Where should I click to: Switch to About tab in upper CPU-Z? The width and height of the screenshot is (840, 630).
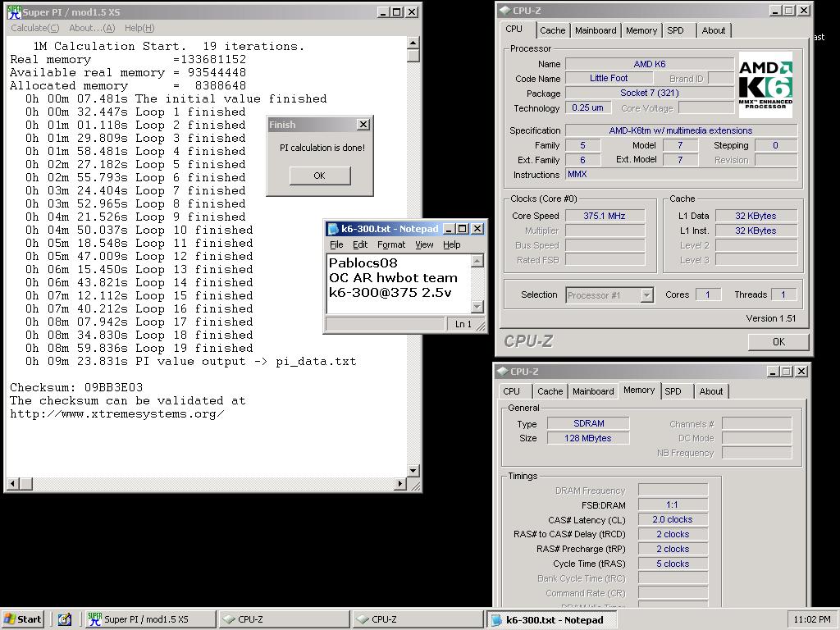pos(714,30)
